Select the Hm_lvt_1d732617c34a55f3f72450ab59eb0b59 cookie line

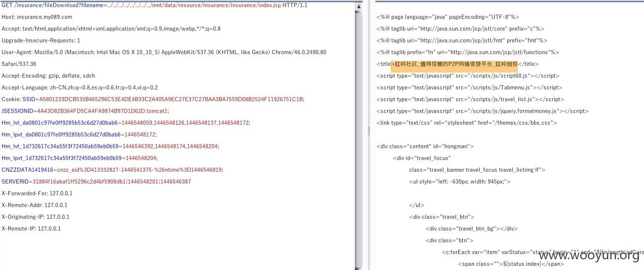(x=110, y=146)
